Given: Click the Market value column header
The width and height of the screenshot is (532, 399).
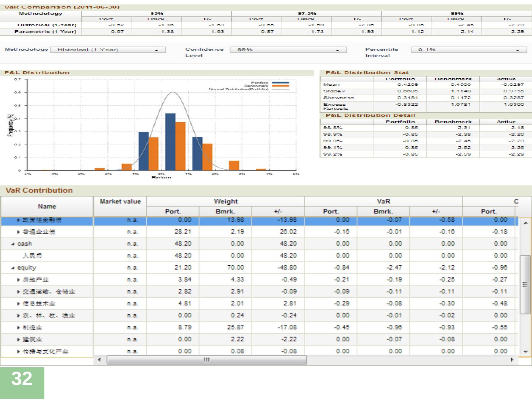Looking at the screenshot, I should (x=120, y=202).
